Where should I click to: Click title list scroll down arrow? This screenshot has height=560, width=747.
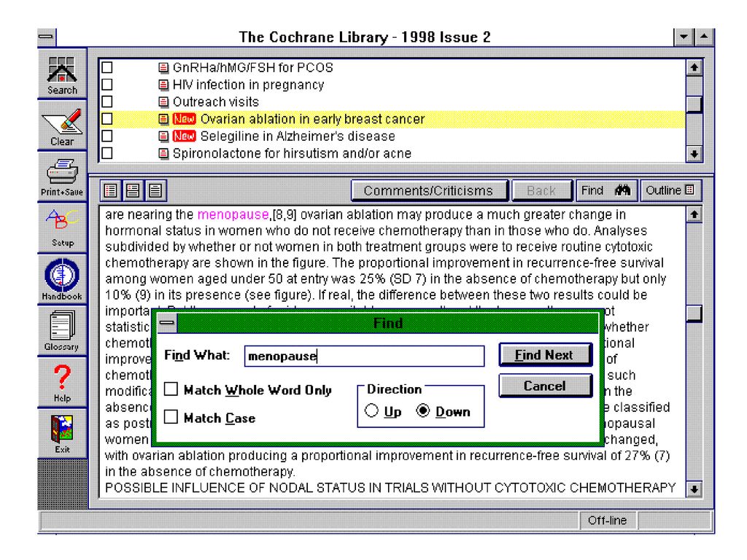coord(694,155)
